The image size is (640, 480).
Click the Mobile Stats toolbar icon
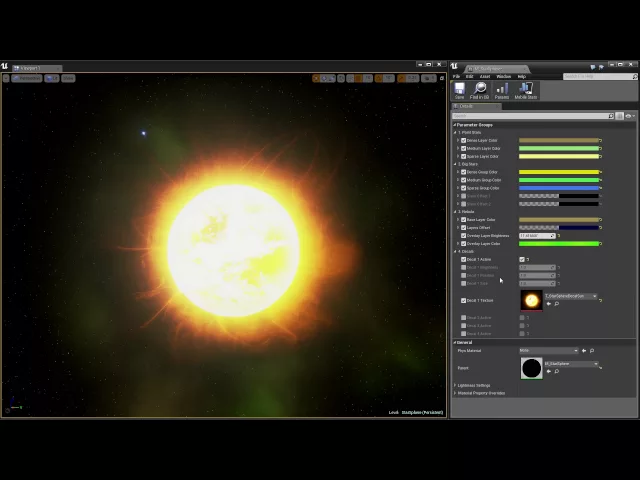click(526, 90)
